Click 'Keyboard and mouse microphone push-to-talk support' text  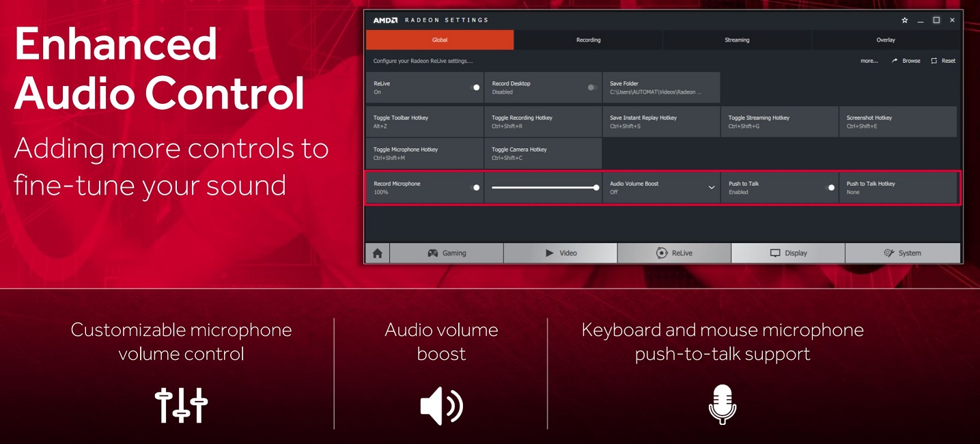pos(723,342)
